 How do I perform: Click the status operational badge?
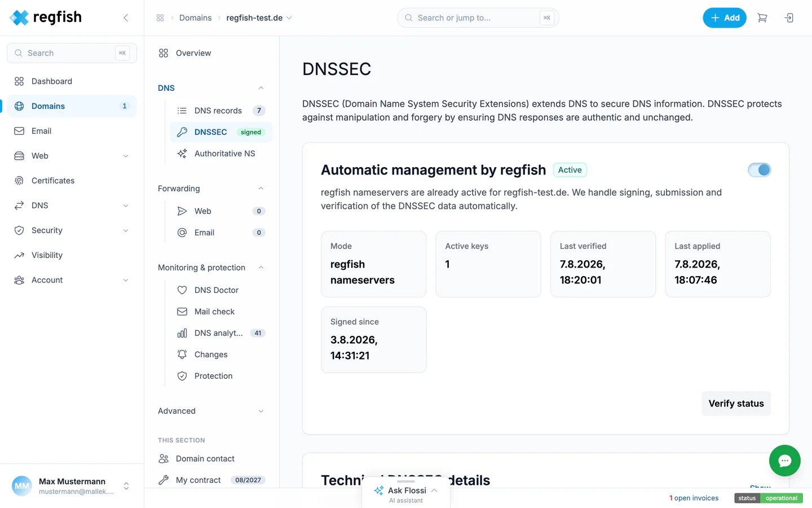click(x=769, y=498)
